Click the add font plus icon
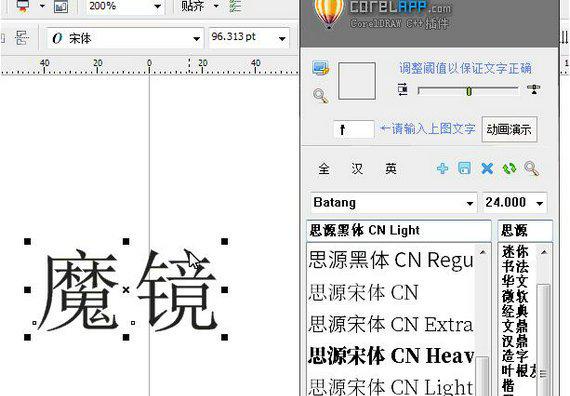The image size is (570, 396). 442,168
